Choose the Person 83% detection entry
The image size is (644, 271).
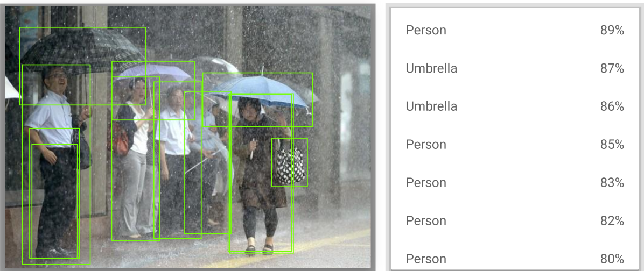tap(515, 182)
